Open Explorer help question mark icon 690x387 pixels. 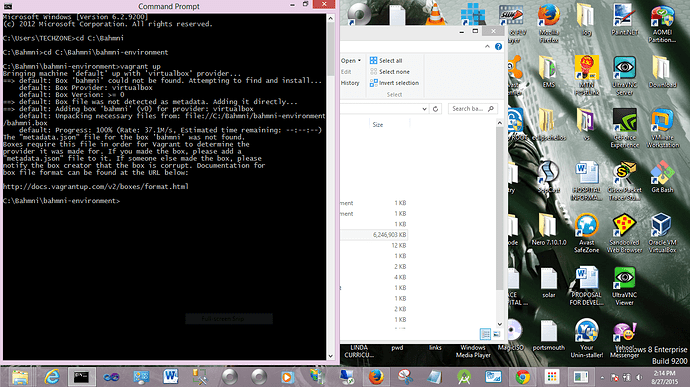498,46
